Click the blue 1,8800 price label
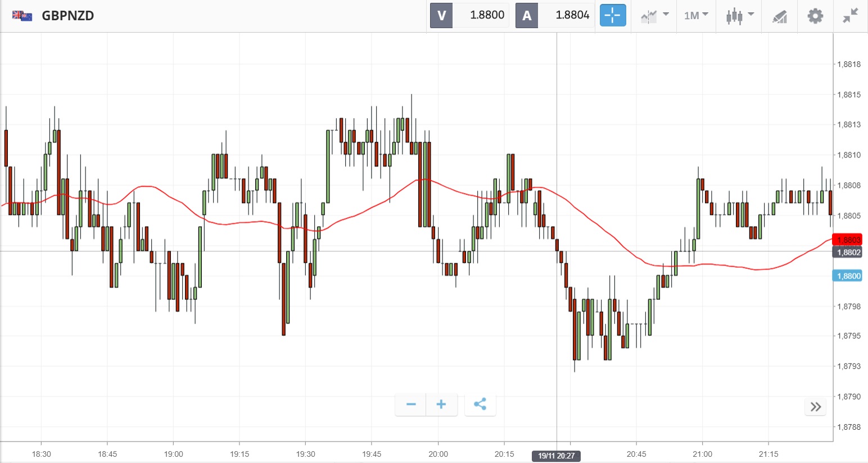The width and height of the screenshot is (868, 463). (847, 276)
